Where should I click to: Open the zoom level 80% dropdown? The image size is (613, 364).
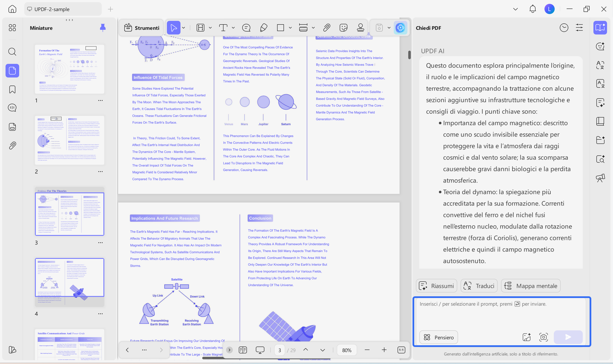[x=347, y=350]
